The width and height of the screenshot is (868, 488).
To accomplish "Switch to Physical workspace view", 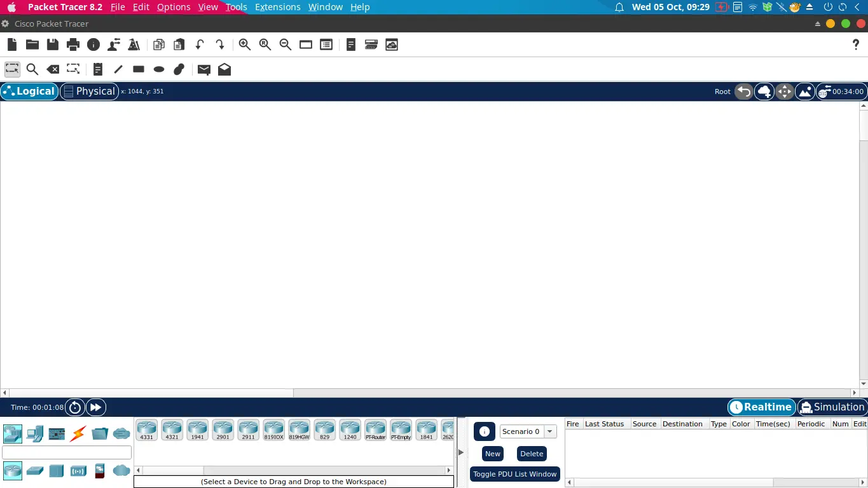I will tap(89, 91).
